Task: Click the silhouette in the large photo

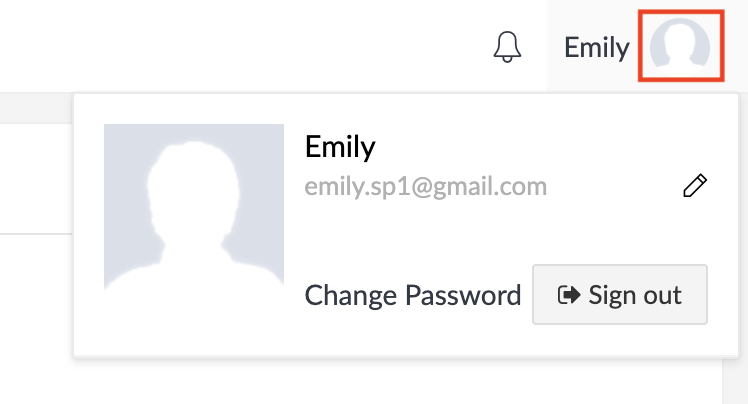Action: (194, 215)
